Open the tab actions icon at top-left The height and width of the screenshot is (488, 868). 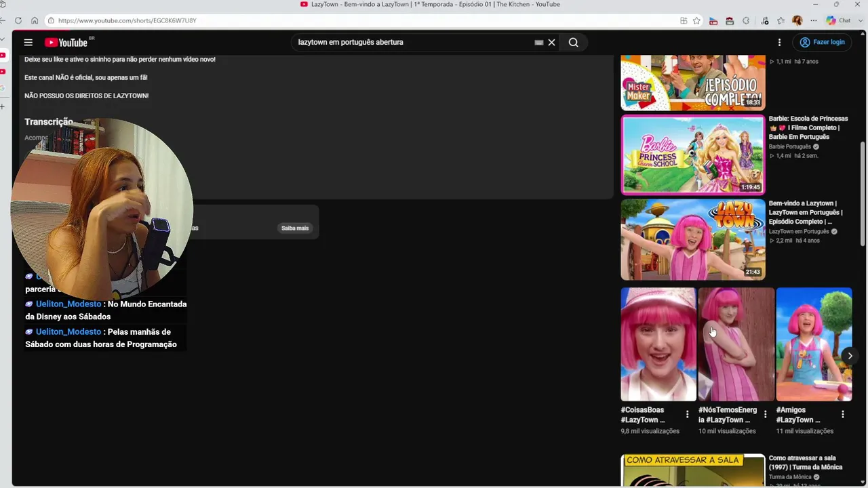3,5
